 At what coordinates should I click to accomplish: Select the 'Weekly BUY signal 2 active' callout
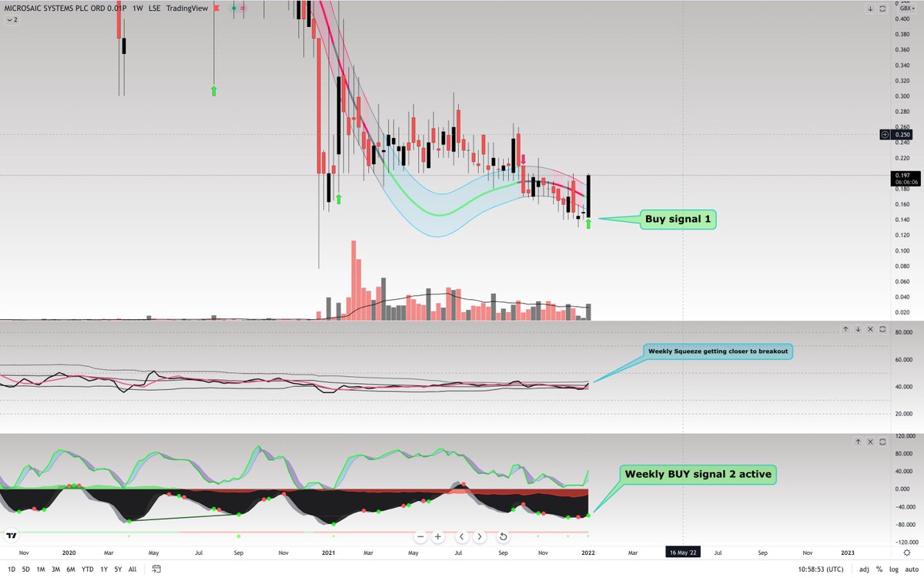(698, 474)
